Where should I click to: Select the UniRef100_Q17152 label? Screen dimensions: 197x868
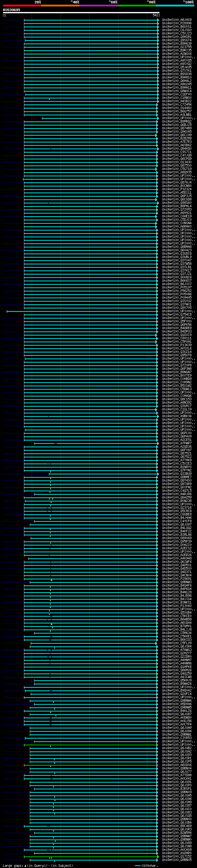coord(176,856)
